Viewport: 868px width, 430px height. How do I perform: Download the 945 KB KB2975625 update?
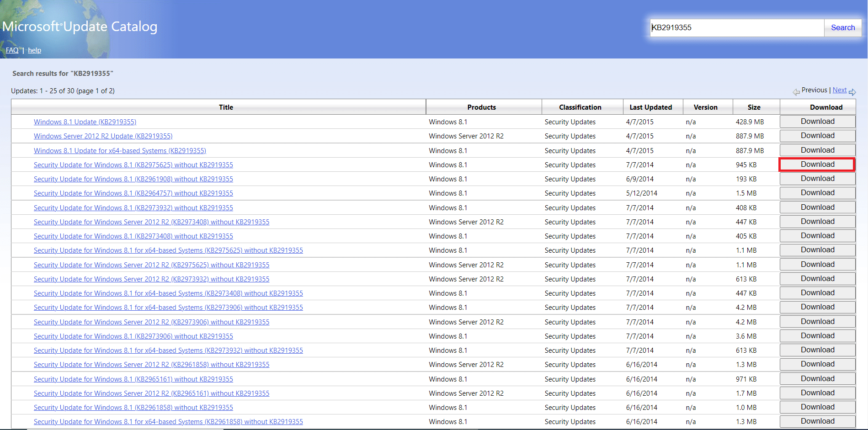(817, 165)
